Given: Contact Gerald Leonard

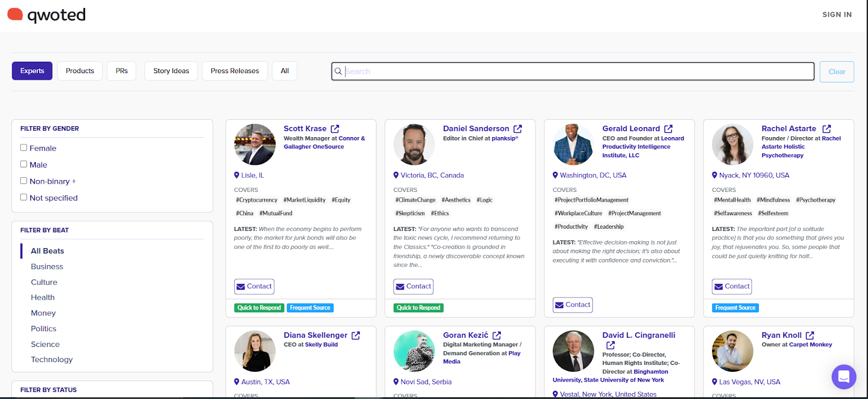Looking at the screenshot, I should (573, 305).
